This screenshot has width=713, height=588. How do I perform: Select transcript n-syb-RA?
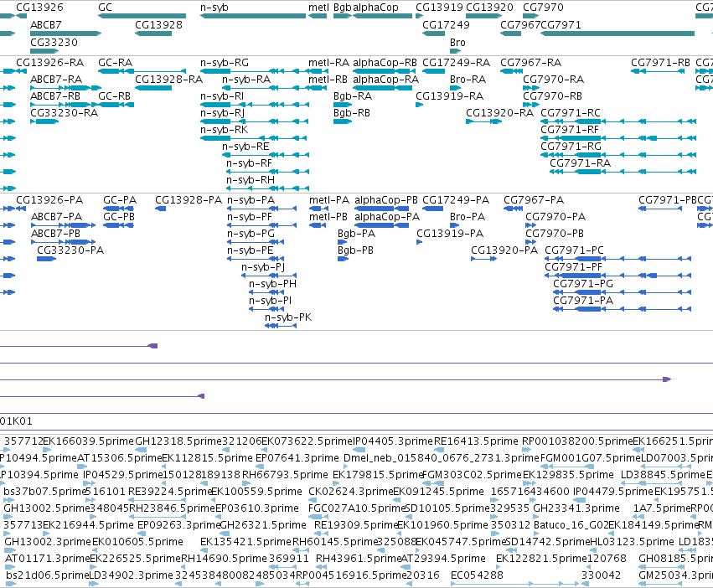pyautogui.click(x=246, y=79)
